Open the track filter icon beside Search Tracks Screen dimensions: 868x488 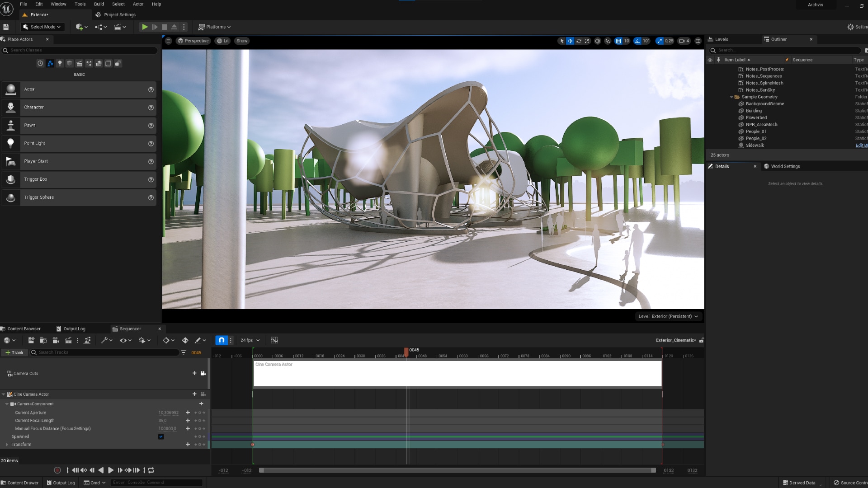coord(183,352)
